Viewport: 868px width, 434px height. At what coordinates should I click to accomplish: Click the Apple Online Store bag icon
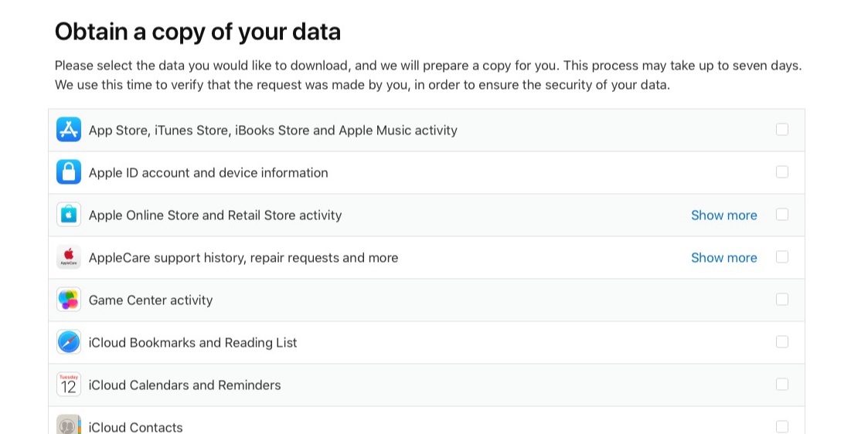(69, 215)
